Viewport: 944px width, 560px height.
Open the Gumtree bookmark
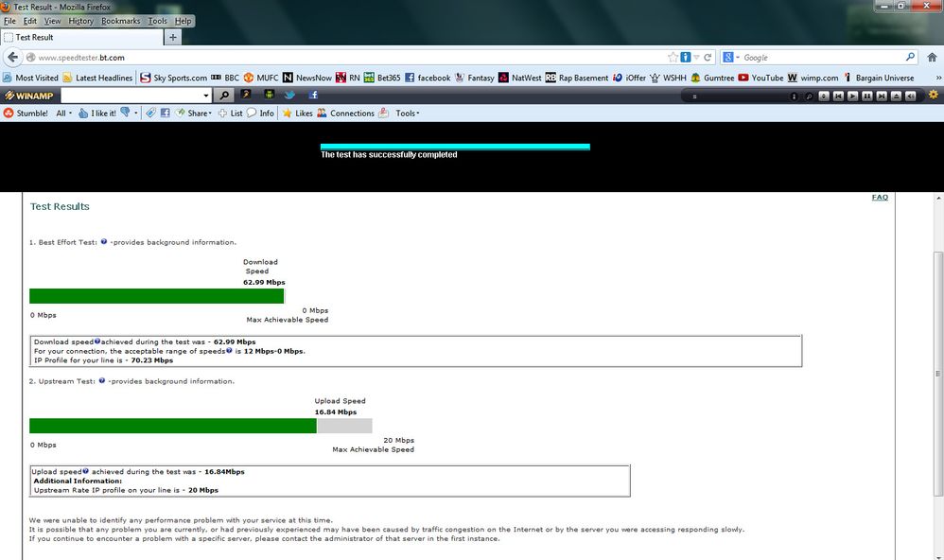[x=712, y=78]
